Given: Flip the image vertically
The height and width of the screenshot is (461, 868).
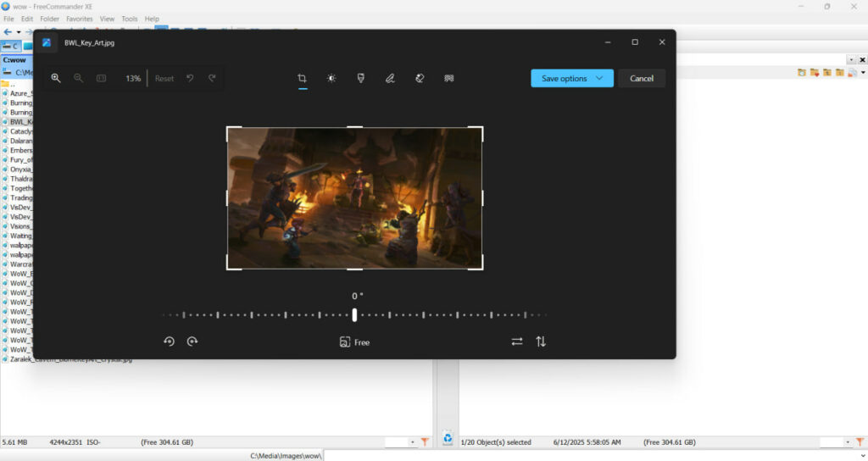Looking at the screenshot, I should [541, 342].
